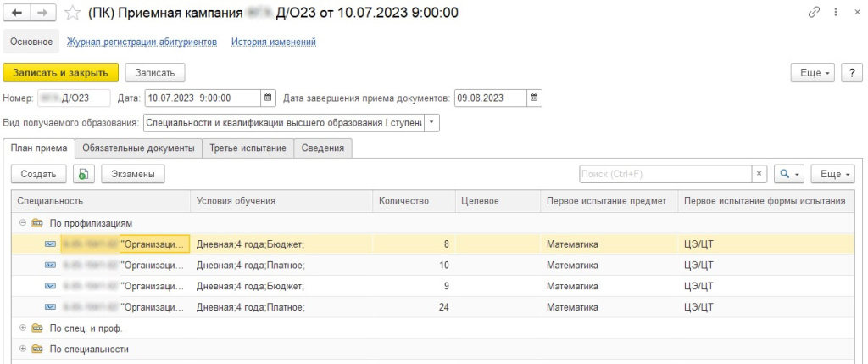
Task: Switch to Обязательные документы tab
Action: 137,148
